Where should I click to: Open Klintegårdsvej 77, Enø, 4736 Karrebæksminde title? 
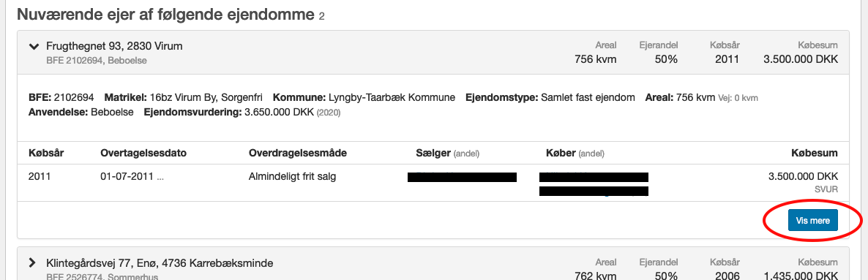click(160, 262)
